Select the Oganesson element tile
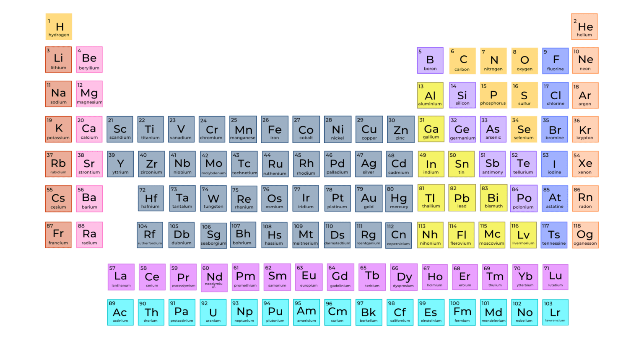This screenshot has width=644, height=362. tap(585, 235)
